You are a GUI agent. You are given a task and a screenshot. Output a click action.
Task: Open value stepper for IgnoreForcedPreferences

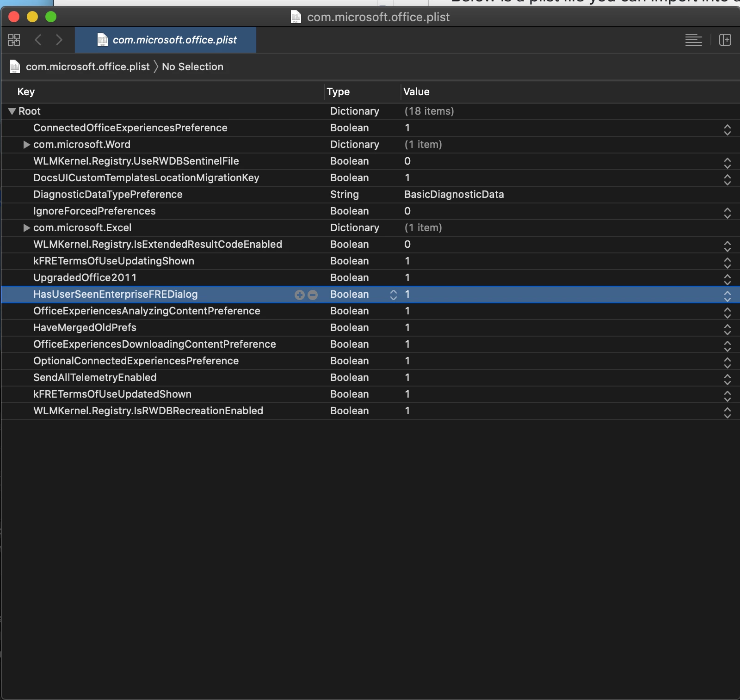(x=728, y=213)
